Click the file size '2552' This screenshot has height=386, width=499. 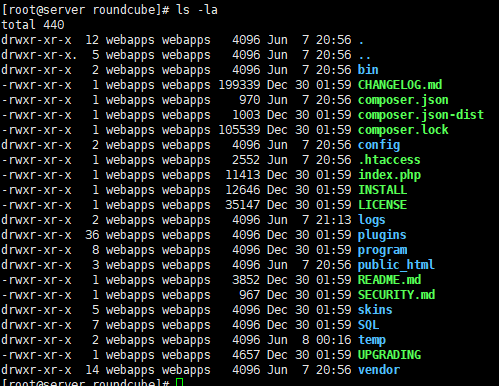pyautogui.click(x=246, y=160)
